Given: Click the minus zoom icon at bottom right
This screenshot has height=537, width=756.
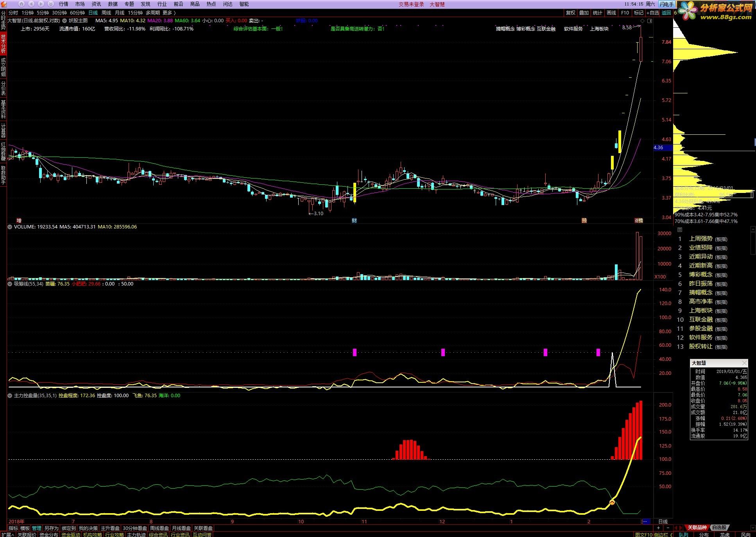Looking at the screenshot, I should [668, 528].
